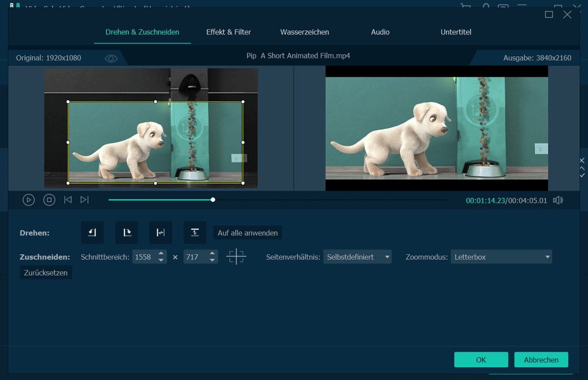
Task: Flip the video horizontally
Action: [x=161, y=232]
